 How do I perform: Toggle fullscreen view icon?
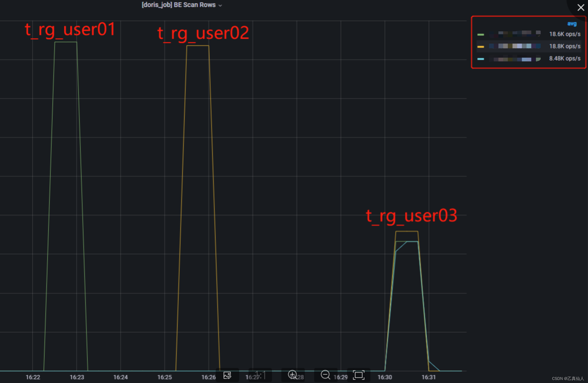click(x=358, y=375)
